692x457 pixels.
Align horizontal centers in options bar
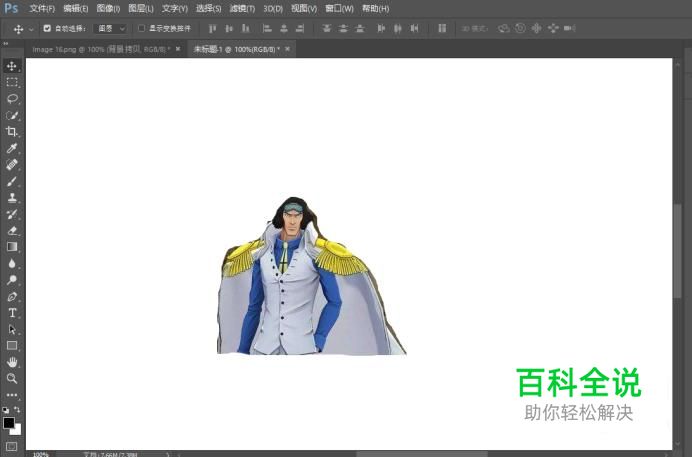284,29
